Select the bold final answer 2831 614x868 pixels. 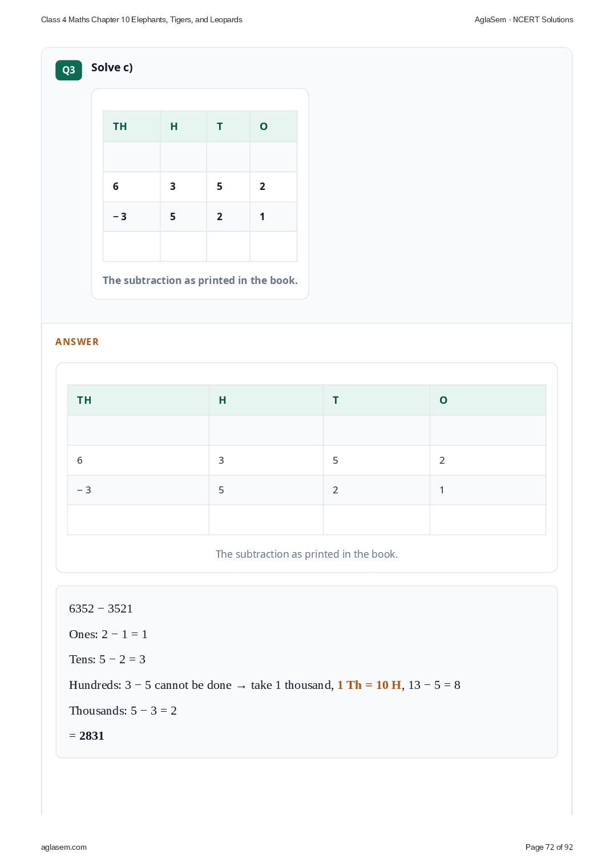(92, 736)
